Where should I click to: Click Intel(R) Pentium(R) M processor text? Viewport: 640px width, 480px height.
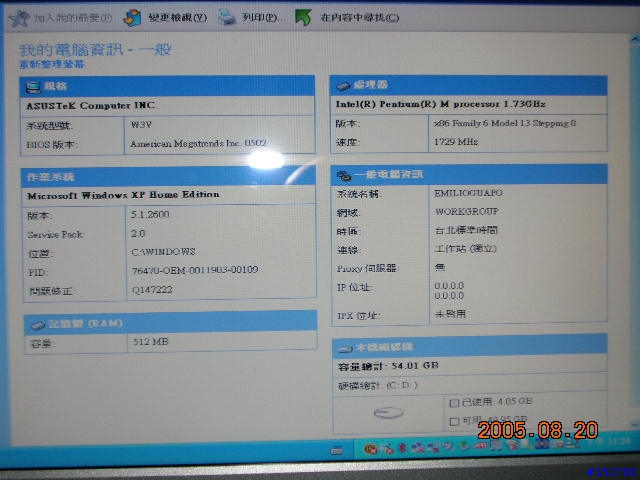[x=440, y=104]
